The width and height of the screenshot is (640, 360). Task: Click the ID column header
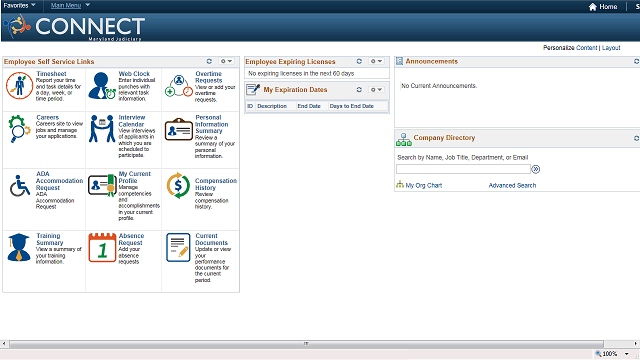[250, 106]
